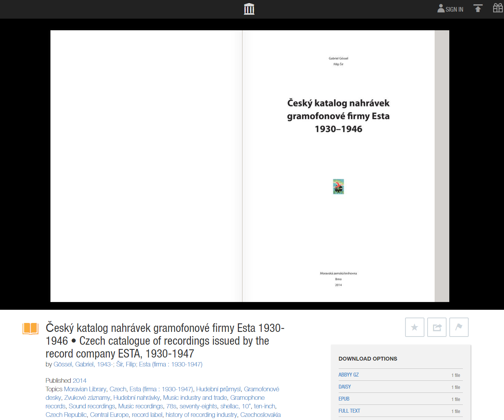Image resolution: width=504 pixels, height=420 pixels.
Task: Open the Zvukové záznamy topic link
Action: point(87,397)
